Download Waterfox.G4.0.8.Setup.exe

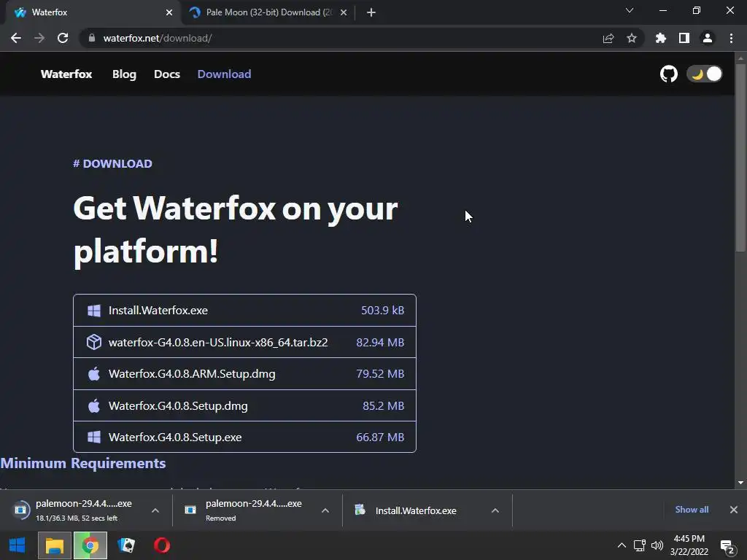click(x=244, y=437)
